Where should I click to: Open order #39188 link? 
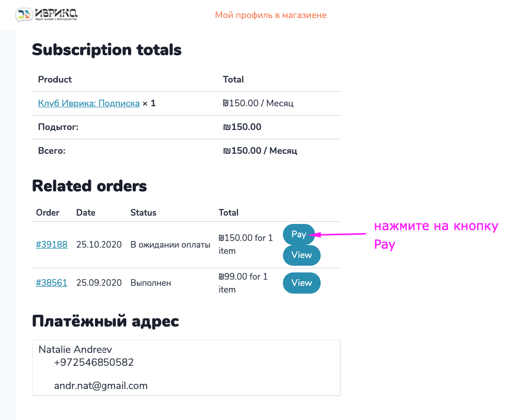(52, 245)
